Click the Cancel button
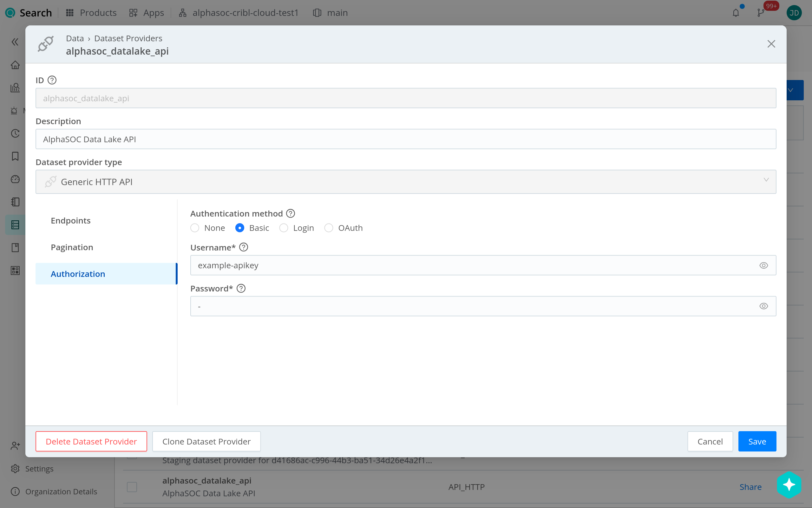 (710, 441)
